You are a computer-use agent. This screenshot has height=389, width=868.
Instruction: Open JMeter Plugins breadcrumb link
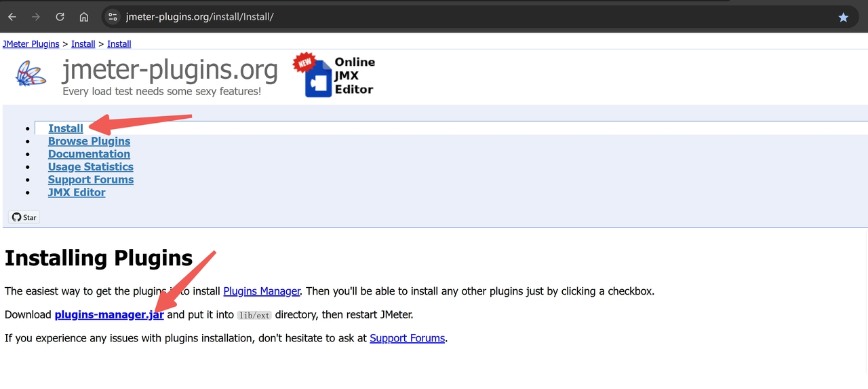[31, 44]
